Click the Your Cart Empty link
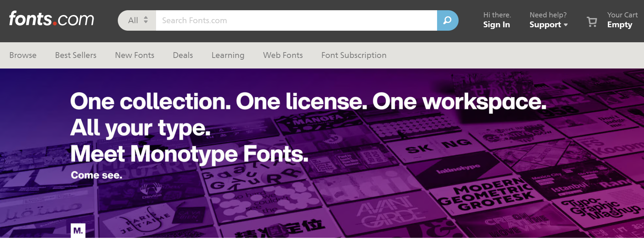Screen dimensions: 644x243 (x=622, y=20)
